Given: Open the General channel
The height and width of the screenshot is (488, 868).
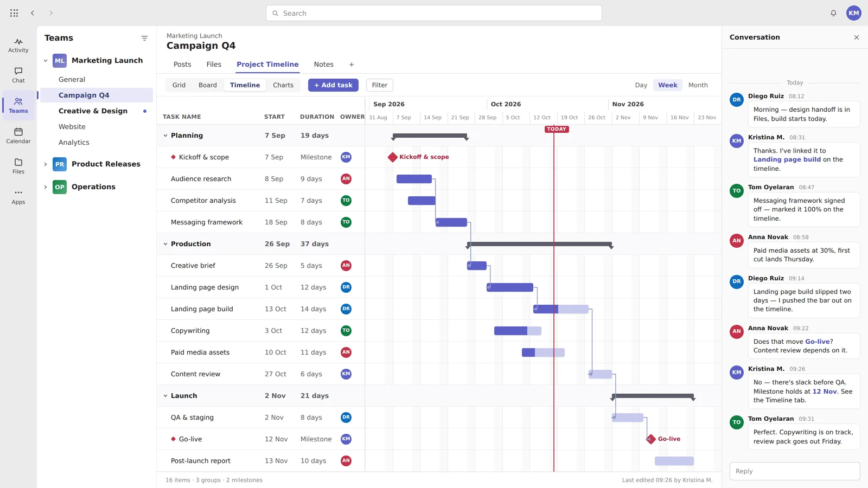Looking at the screenshot, I should click(x=97, y=80).
